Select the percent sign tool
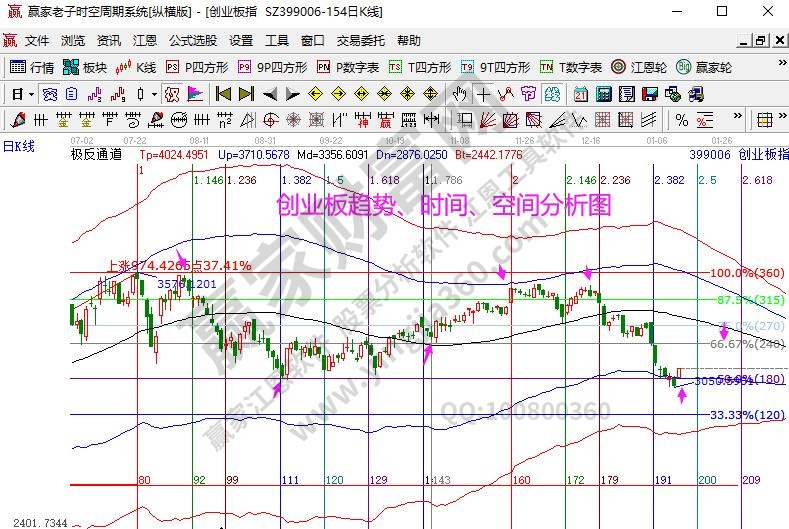 point(682,120)
